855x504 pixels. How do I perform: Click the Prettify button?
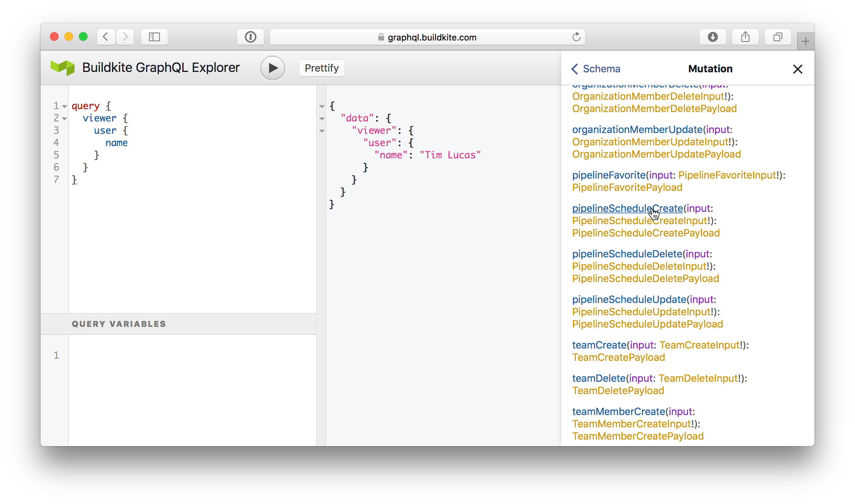tap(322, 68)
